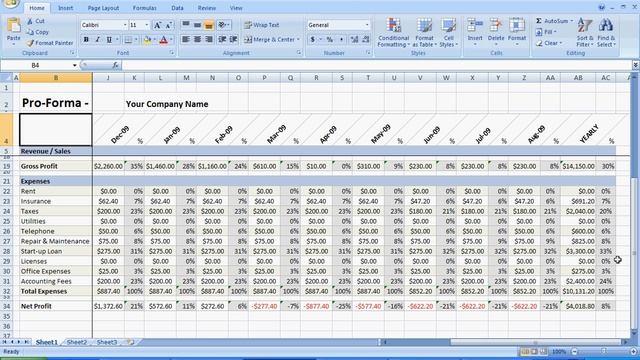
Task: Switch to Page Layout view in status bar
Action: [534, 351]
